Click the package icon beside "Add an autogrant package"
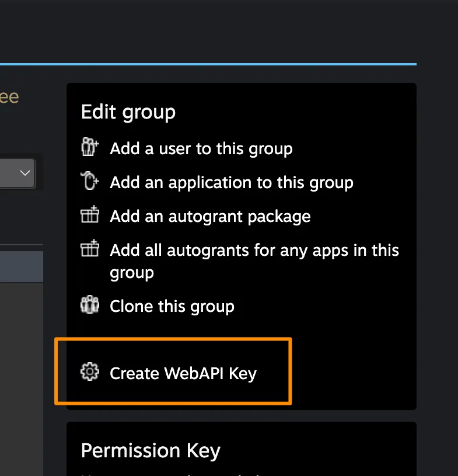 coord(89,215)
